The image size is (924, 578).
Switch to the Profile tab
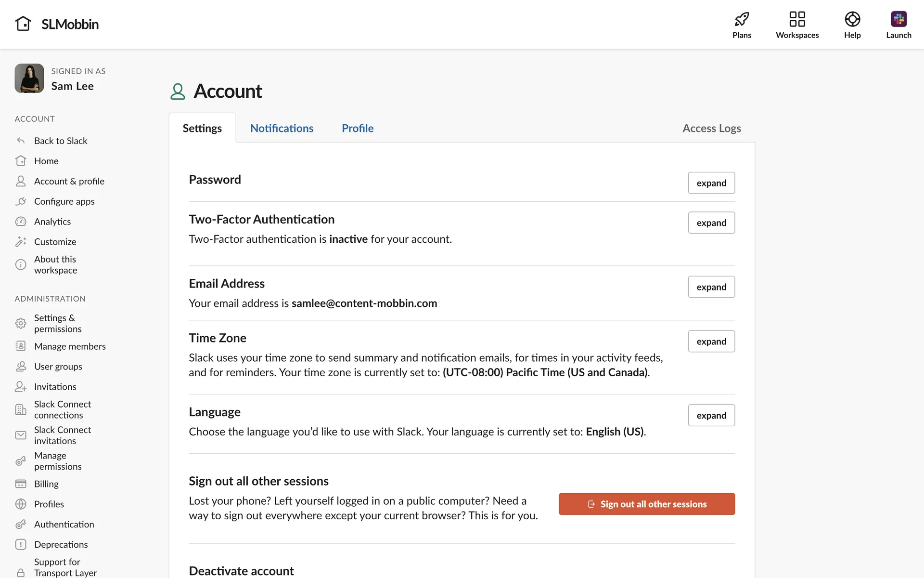click(x=358, y=128)
